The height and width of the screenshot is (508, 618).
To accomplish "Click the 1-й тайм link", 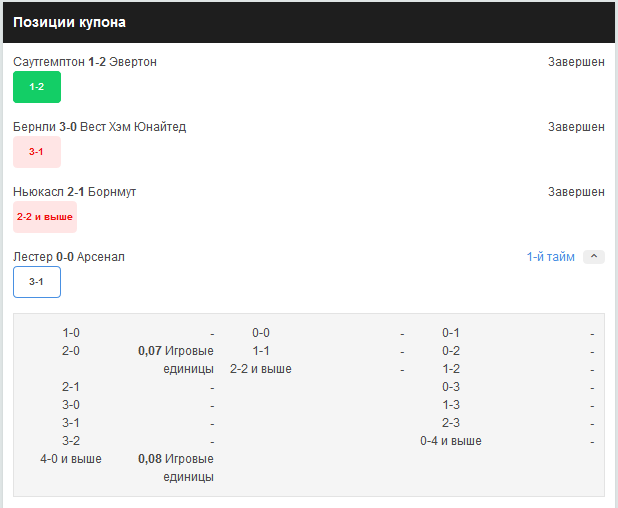I will [550, 257].
